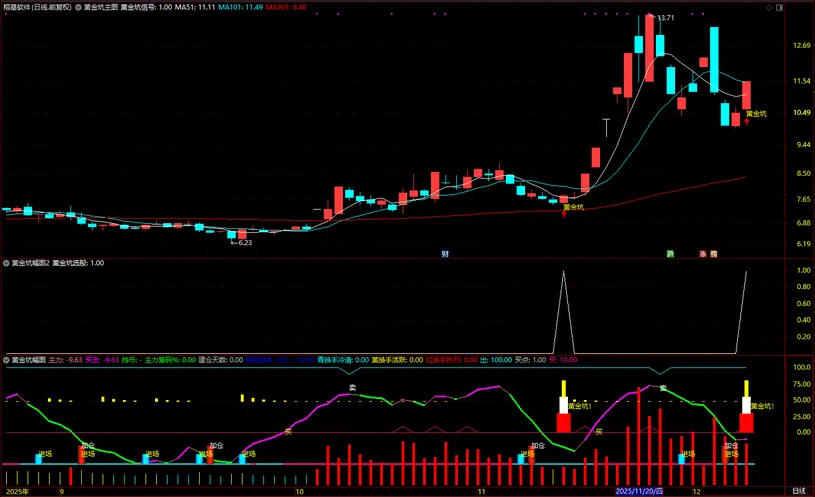Click the 13.71 high price label
The image size is (815, 497).
tap(666, 18)
